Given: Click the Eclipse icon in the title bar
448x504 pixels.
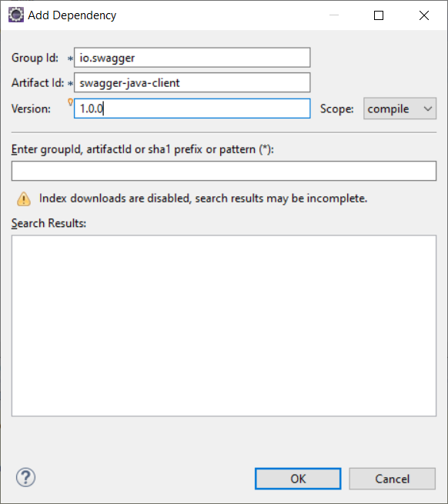Looking at the screenshot, I should click(16, 15).
